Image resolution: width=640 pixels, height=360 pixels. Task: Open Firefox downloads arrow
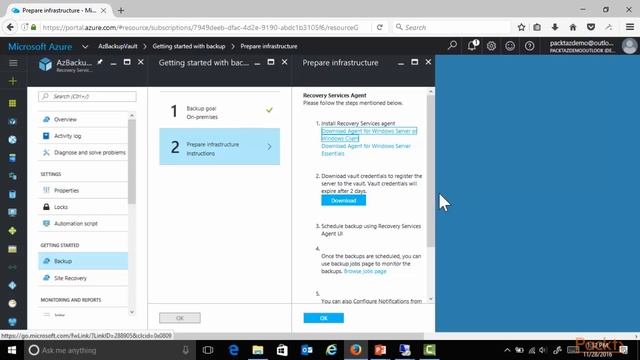tap(555, 27)
